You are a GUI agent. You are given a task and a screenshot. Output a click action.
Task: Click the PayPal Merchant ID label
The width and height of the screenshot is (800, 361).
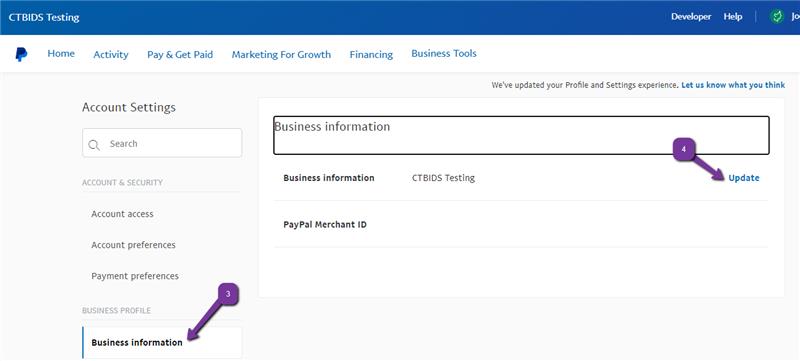(325, 225)
